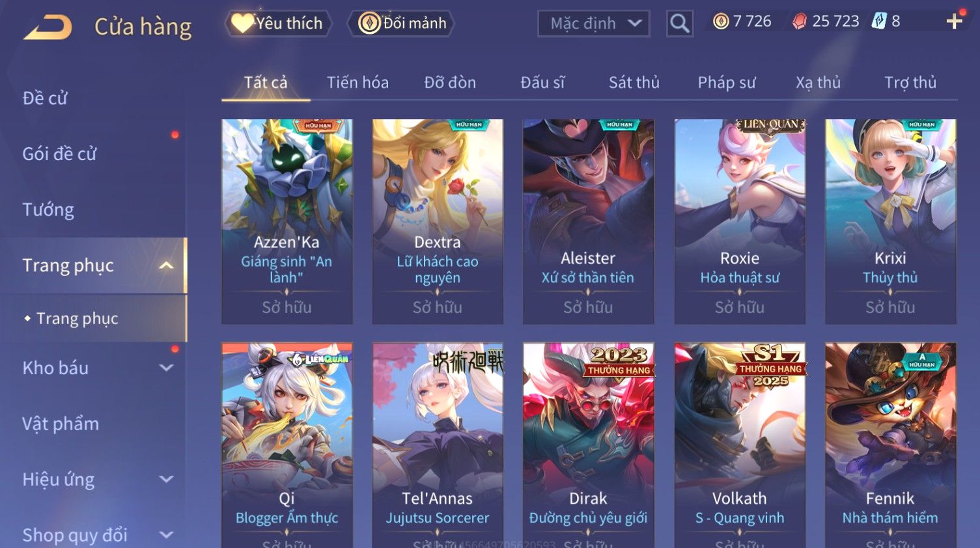The height and width of the screenshot is (548, 980).
Task: Tap the plus icon to add currency
Action: coord(954,21)
